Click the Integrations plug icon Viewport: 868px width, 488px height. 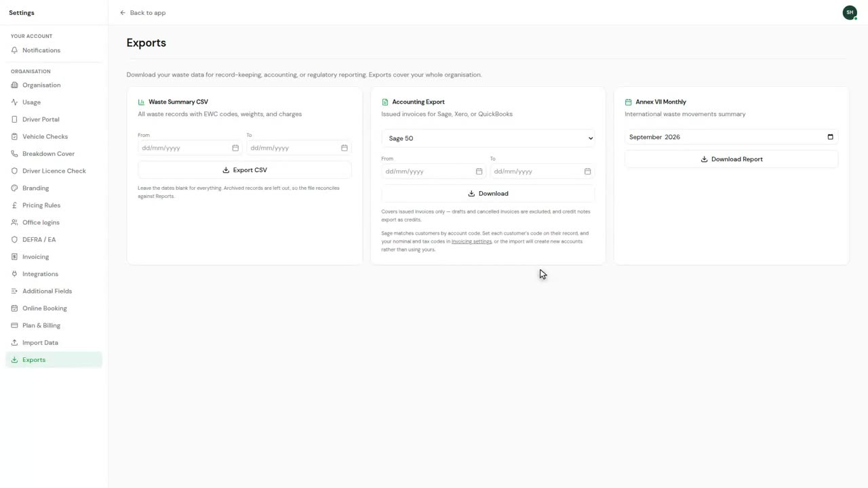click(14, 274)
